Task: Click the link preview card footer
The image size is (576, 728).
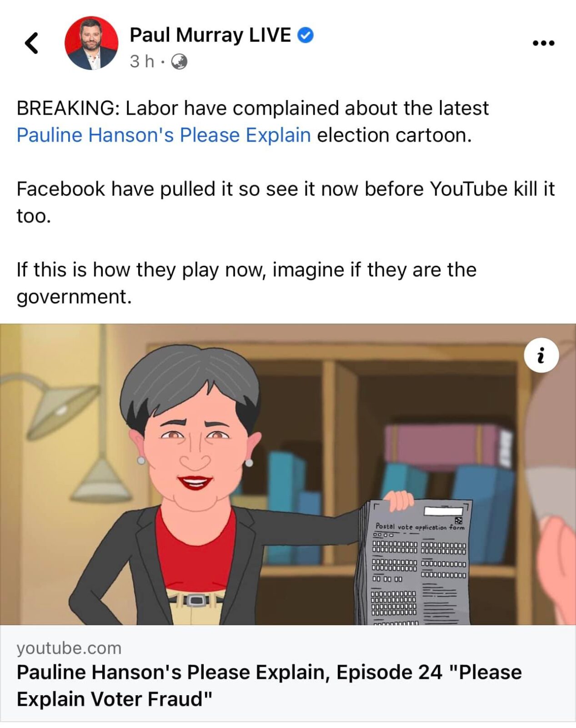Action: pyautogui.click(x=288, y=673)
